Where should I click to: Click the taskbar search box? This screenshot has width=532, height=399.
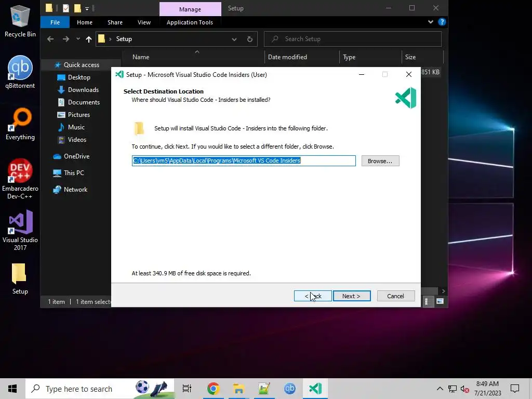[100, 389]
